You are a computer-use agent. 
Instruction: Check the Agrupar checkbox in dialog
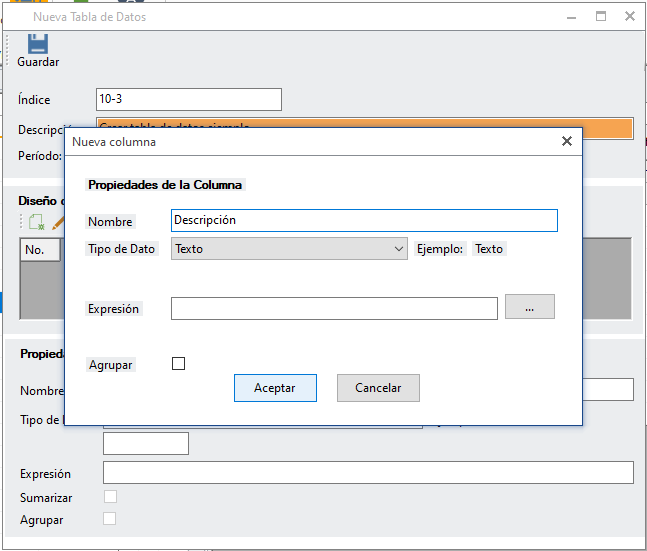pos(179,364)
